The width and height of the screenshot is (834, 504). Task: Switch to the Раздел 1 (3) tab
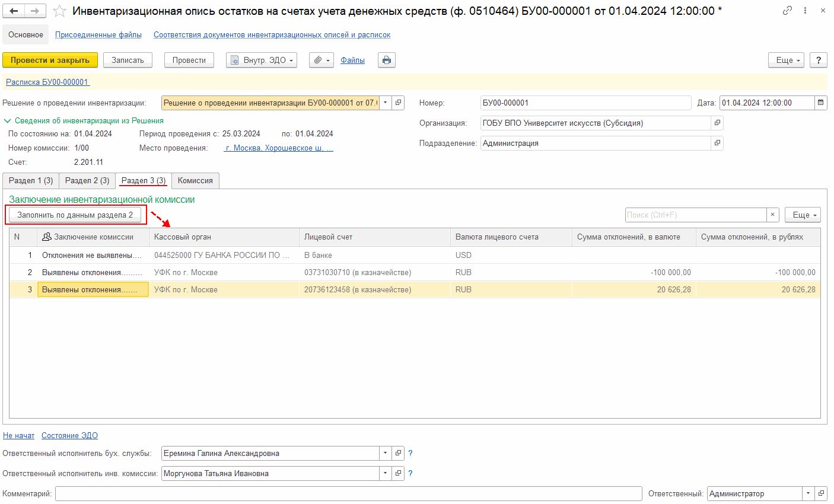coord(31,180)
